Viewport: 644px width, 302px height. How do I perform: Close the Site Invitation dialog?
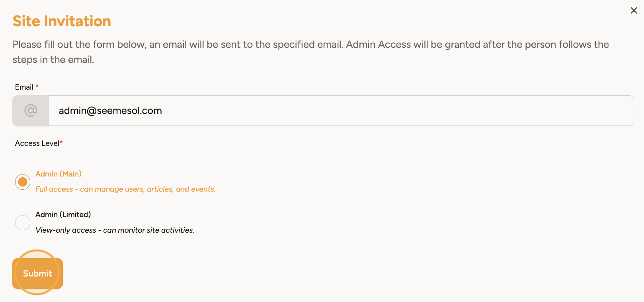[634, 11]
